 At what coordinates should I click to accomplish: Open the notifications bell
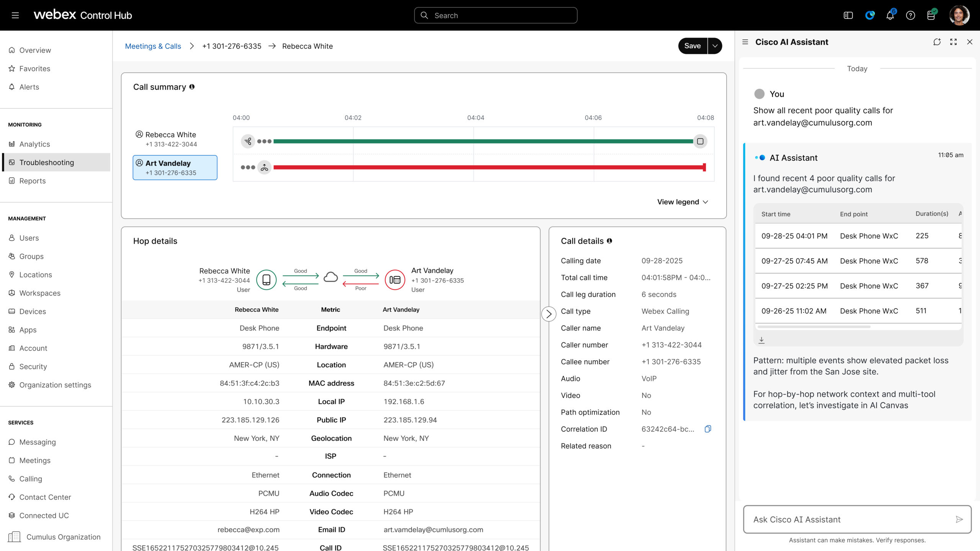(x=890, y=15)
